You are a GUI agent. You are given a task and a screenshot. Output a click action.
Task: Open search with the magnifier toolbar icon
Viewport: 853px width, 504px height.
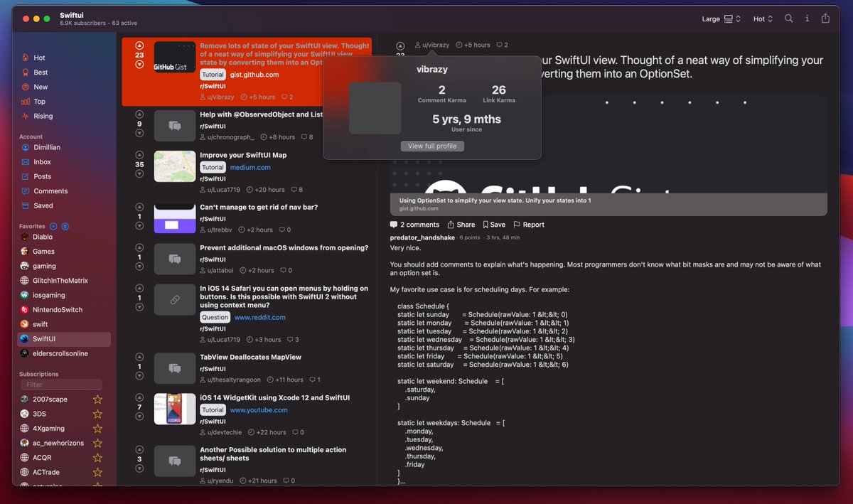788,19
